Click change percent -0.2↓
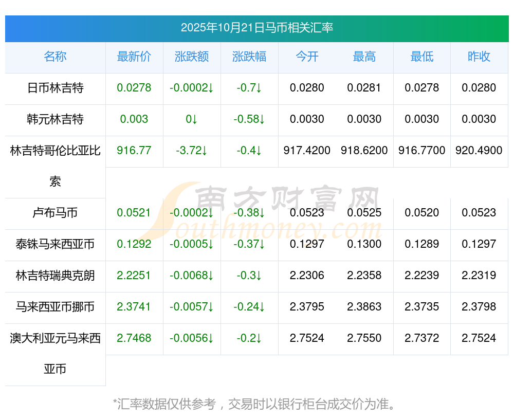 click(249, 338)
